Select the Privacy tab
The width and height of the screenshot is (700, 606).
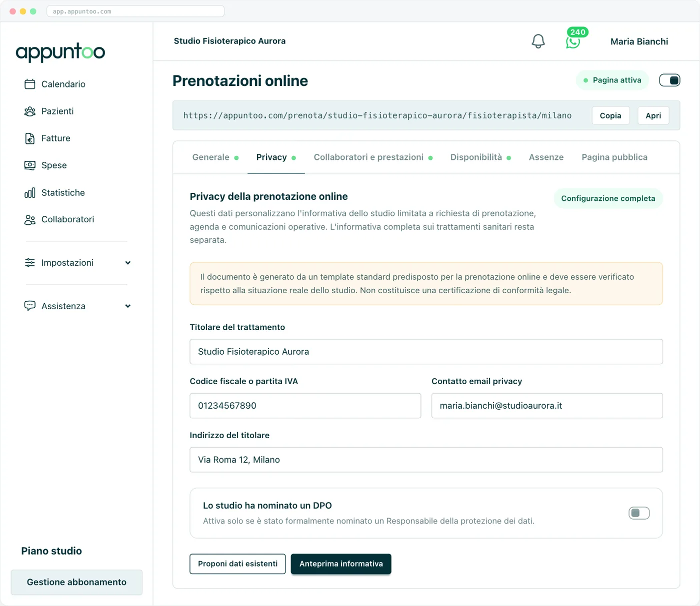click(x=276, y=157)
